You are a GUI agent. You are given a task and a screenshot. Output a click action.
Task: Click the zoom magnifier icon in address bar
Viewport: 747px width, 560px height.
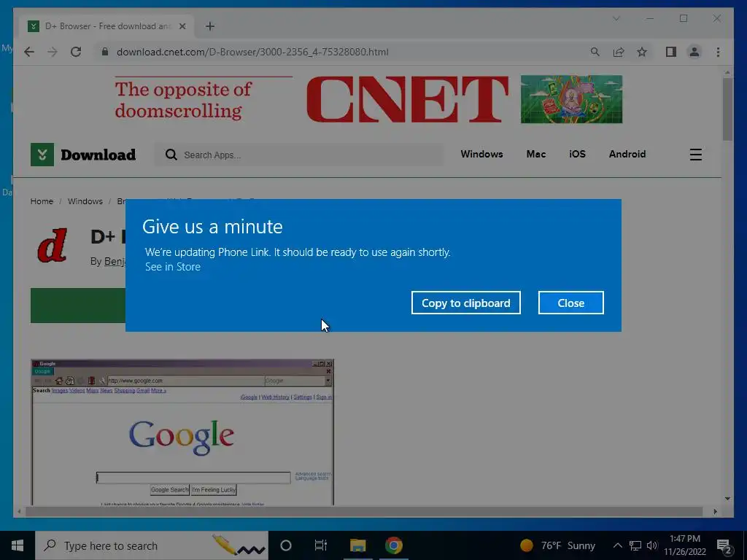(x=595, y=52)
